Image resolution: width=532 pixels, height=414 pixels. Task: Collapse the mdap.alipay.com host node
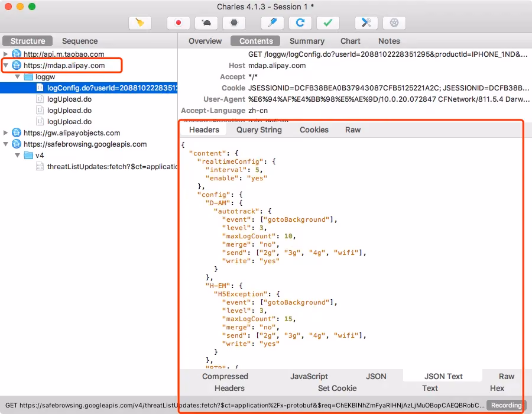pos(6,66)
